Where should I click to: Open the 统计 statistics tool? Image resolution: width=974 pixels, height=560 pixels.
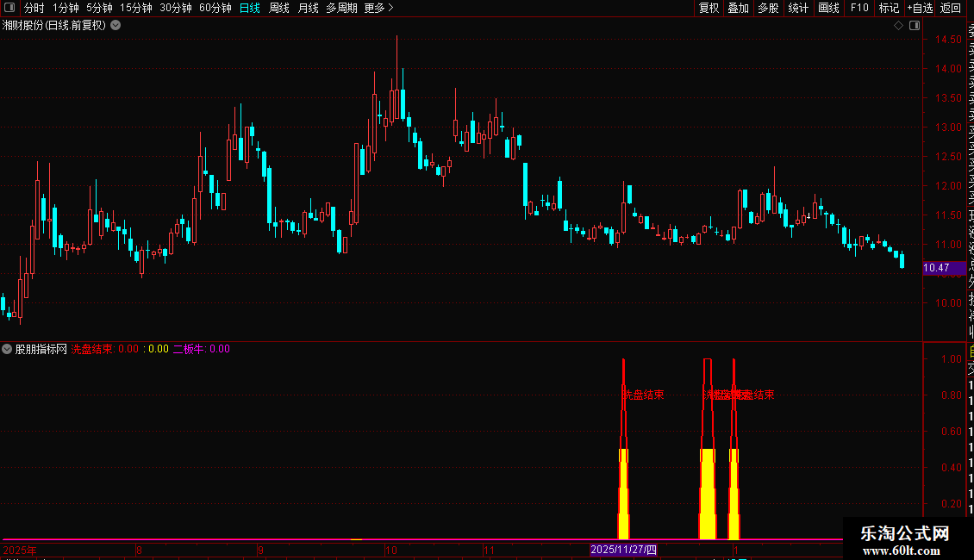(x=798, y=8)
